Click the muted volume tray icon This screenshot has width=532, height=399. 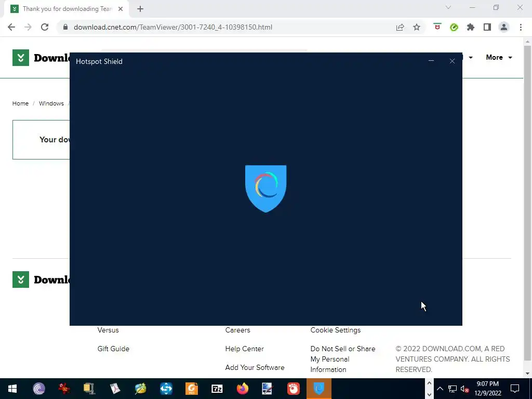[x=465, y=389]
